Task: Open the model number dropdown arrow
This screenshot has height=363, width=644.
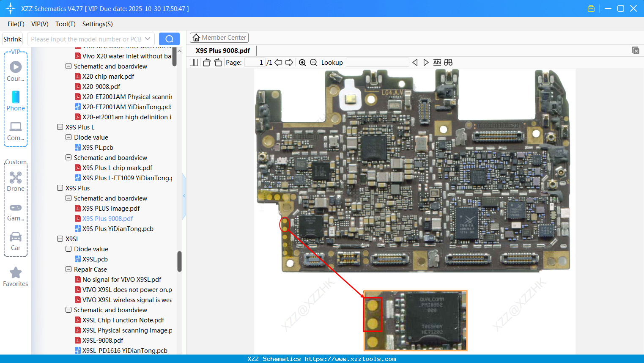Action: [148, 39]
